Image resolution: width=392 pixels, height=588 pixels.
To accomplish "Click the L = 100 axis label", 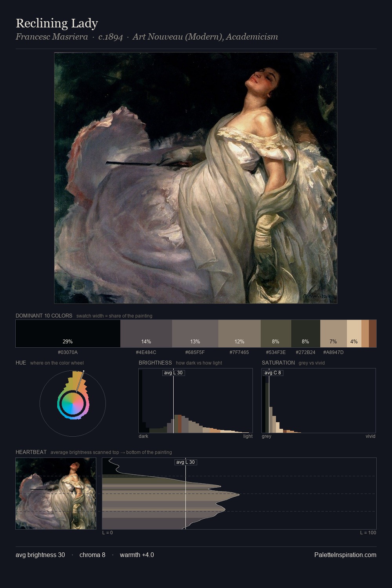I will tap(368, 533).
